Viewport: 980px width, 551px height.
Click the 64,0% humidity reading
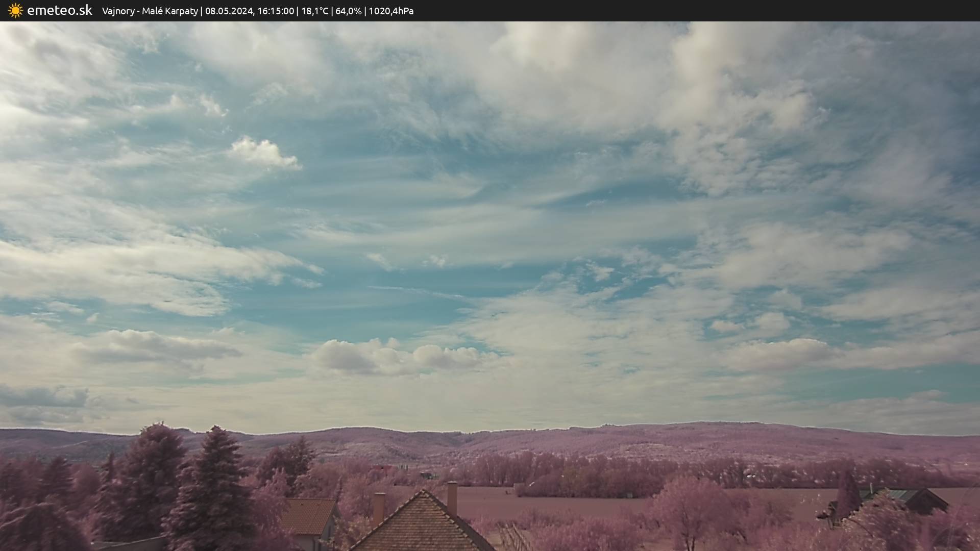(348, 11)
